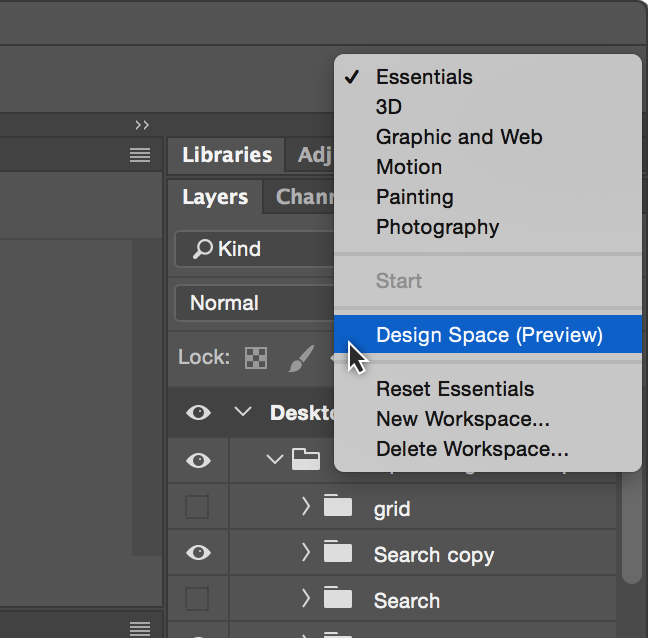
Task: Open Design Space (Preview)
Action: (488, 334)
